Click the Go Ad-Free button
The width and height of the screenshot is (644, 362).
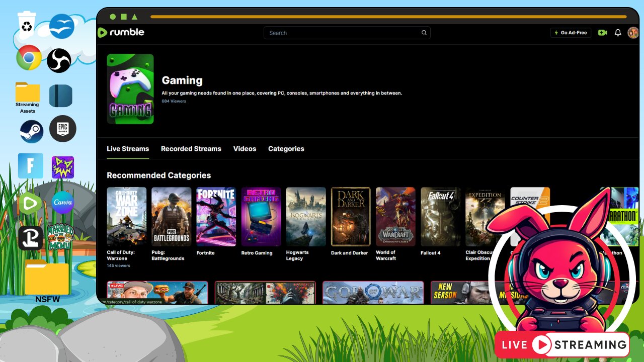(x=571, y=33)
